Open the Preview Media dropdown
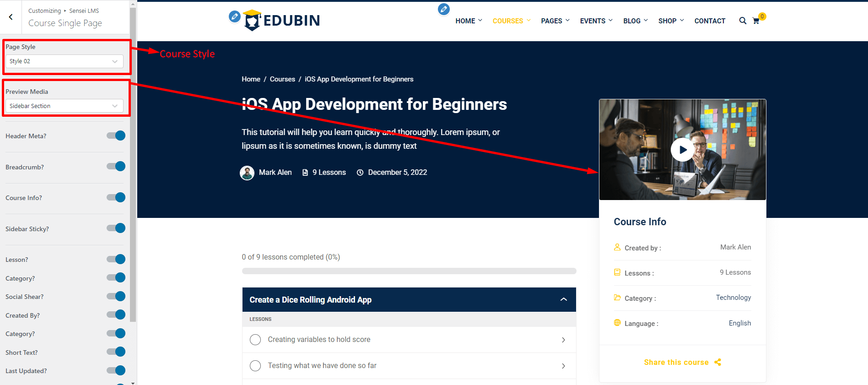 [64, 106]
